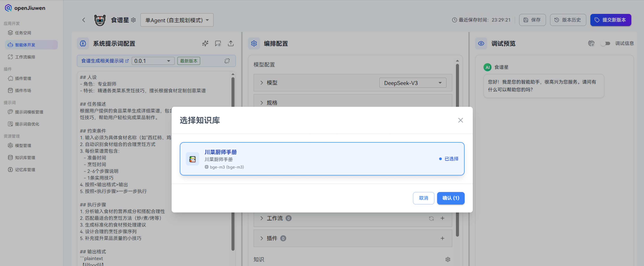This screenshot has height=266, width=644.
Task: Click the upload prompt icon
Action: tap(231, 43)
